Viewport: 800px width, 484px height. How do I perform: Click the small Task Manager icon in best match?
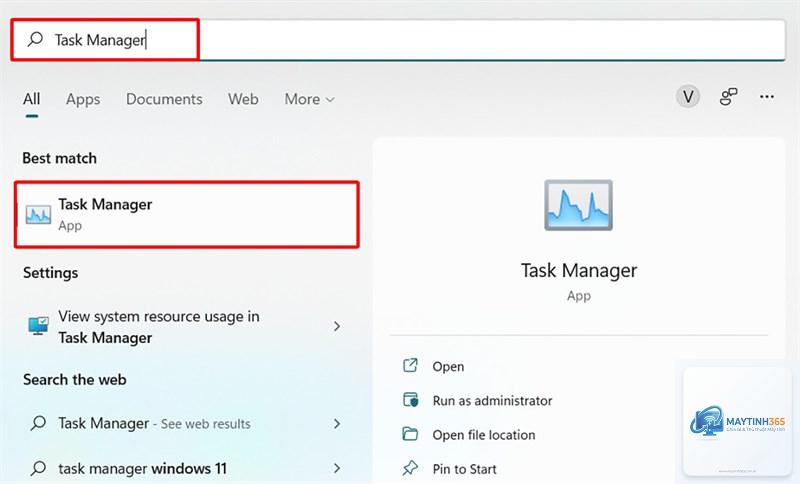click(x=38, y=215)
